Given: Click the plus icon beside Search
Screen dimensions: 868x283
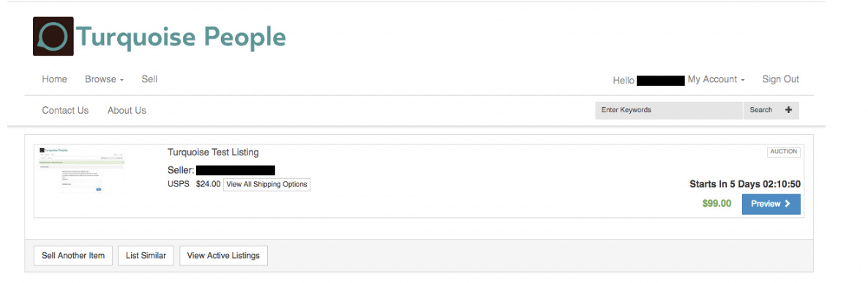Looking at the screenshot, I should 788,110.
